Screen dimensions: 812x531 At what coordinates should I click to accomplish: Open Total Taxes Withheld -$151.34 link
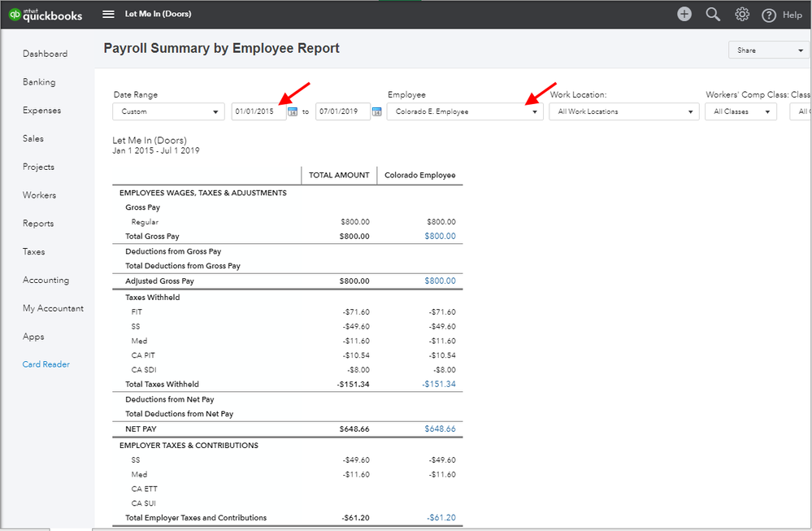point(439,385)
